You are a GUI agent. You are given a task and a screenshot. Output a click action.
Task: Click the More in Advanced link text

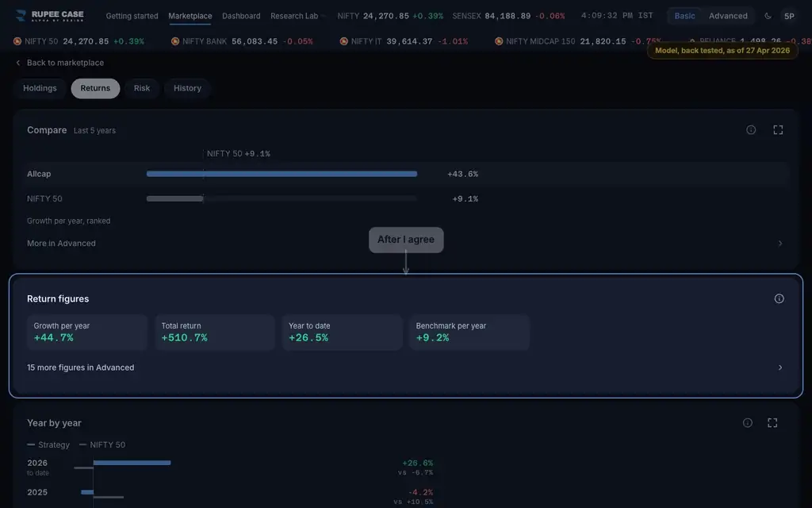pyautogui.click(x=61, y=244)
